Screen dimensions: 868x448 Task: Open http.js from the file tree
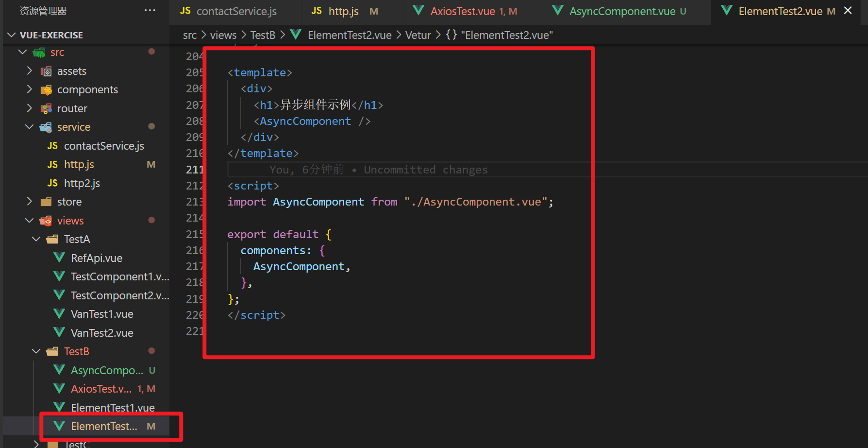click(x=79, y=164)
